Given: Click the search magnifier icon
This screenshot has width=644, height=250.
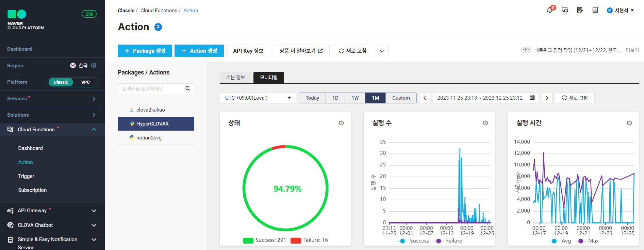Looking at the screenshot, I should click(x=188, y=88).
